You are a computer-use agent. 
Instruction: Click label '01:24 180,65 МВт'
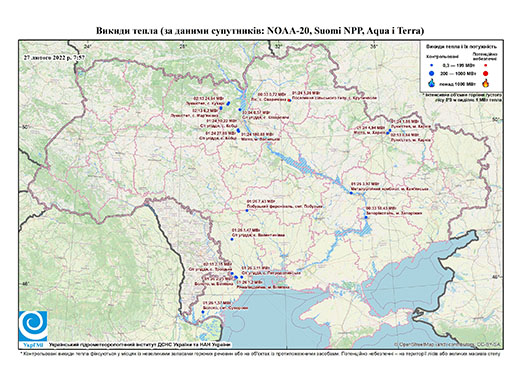(x=257, y=134)
